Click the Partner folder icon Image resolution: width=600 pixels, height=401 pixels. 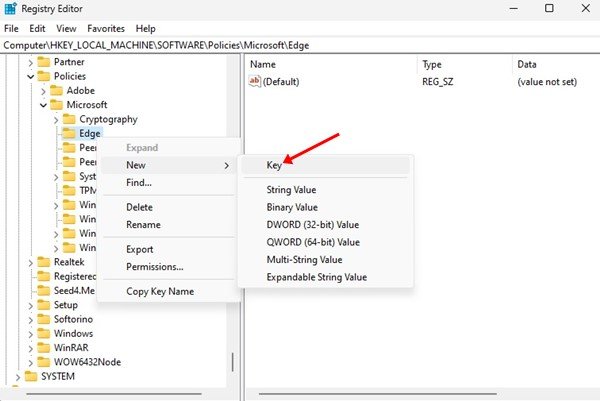(44, 62)
